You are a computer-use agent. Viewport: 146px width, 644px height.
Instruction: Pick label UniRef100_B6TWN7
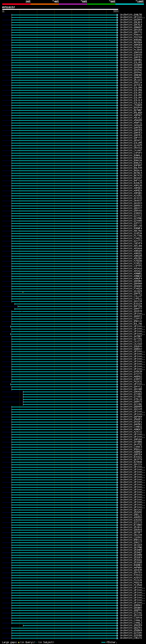(x=131, y=110)
